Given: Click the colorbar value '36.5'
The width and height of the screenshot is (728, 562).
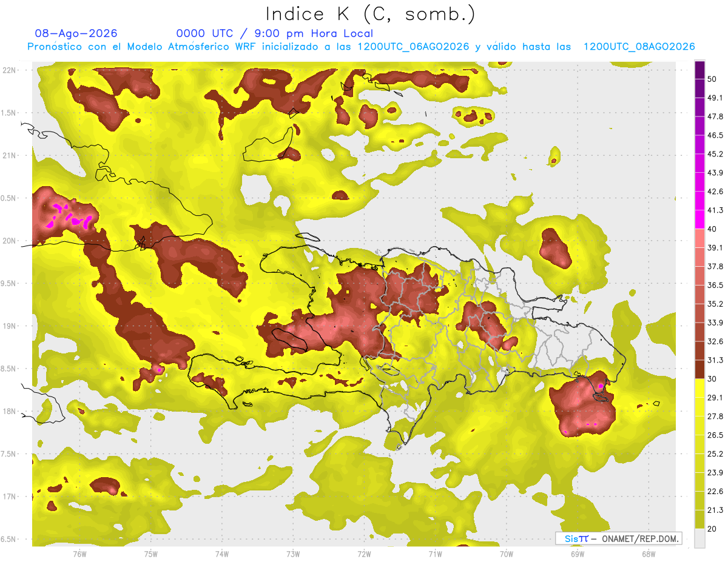Looking at the screenshot, I should click(x=716, y=285).
